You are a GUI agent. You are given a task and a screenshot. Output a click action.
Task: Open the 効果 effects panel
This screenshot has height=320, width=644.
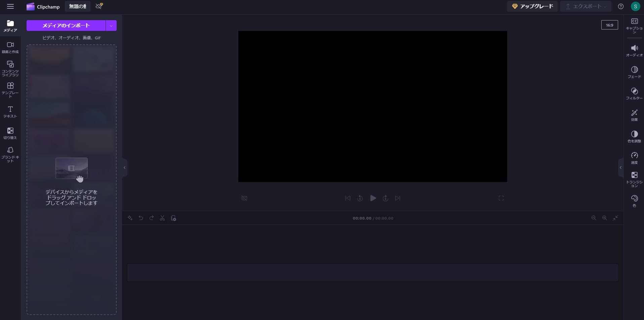coord(634,115)
